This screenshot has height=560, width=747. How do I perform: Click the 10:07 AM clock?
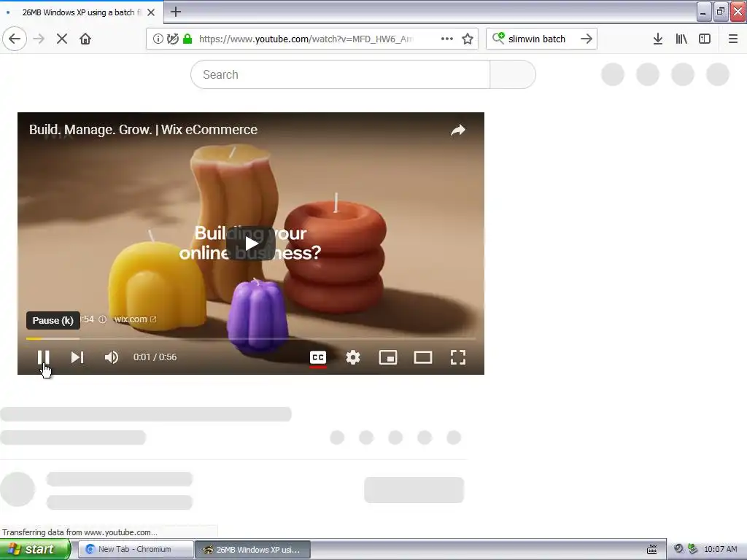click(720, 549)
